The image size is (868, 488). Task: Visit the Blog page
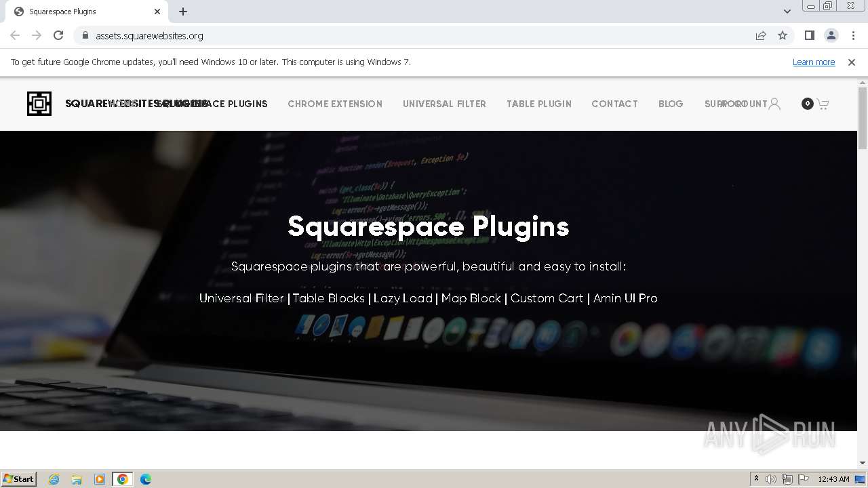point(671,104)
